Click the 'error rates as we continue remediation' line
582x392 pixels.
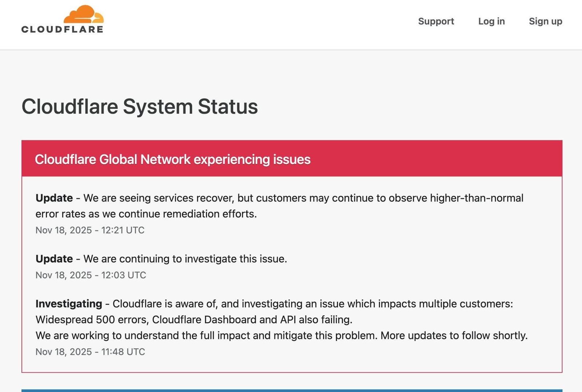[x=146, y=214]
